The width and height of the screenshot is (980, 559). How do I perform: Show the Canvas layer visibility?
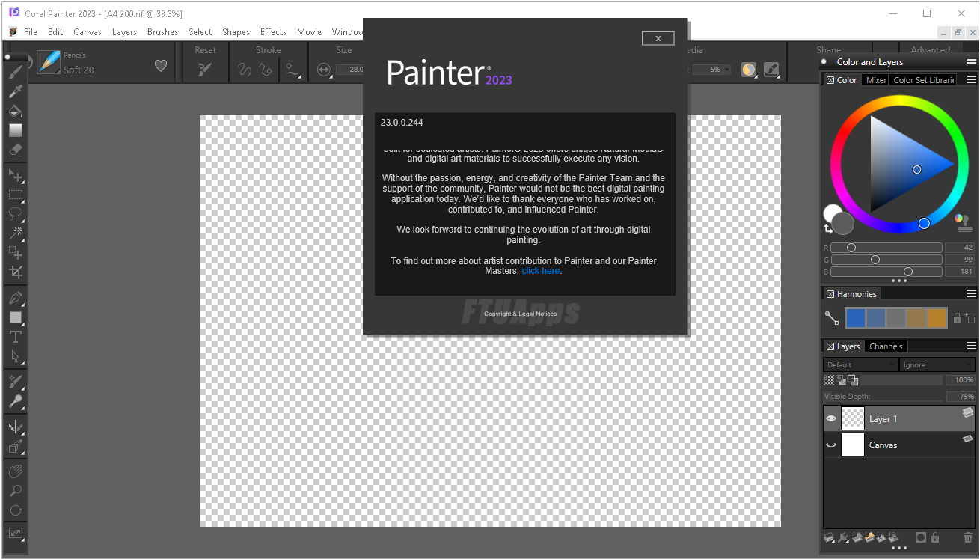point(830,445)
